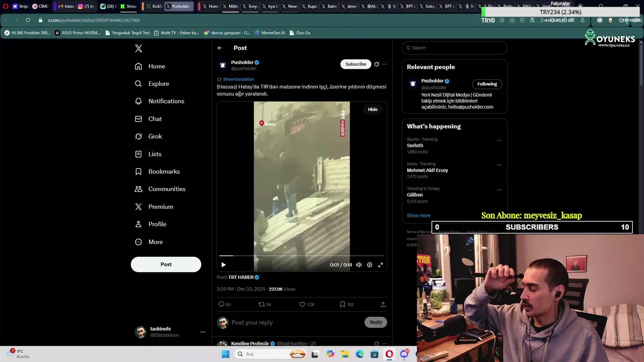Open Duo Go bookmark folder
Viewport: 644px width, 362px height.
[300, 33]
